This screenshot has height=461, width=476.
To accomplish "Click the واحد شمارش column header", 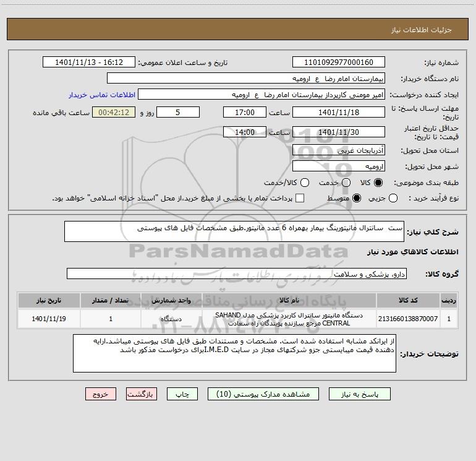I will (171, 301).
